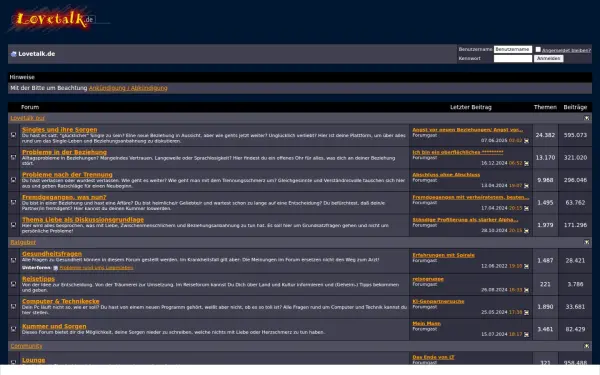This screenshot has height=375, width=600.
Task: Go to last post icon dated 07.06.2025
Action: coord(527,141)
